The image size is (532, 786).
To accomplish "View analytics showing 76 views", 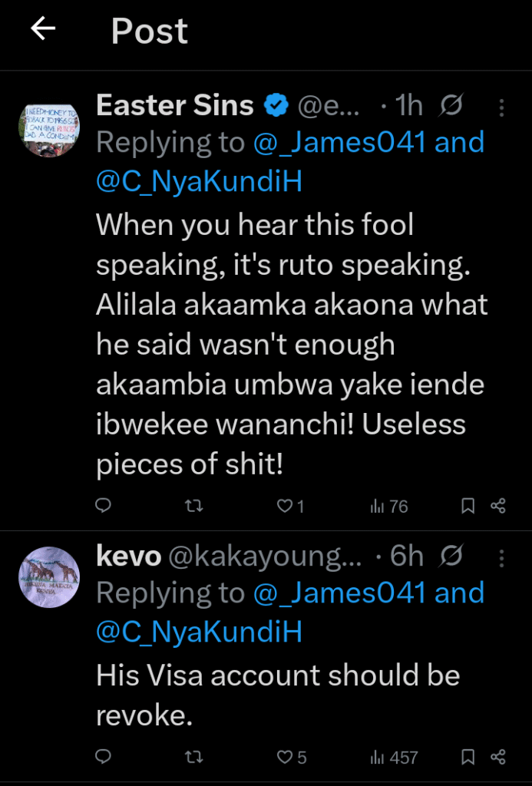I will 388,506.
